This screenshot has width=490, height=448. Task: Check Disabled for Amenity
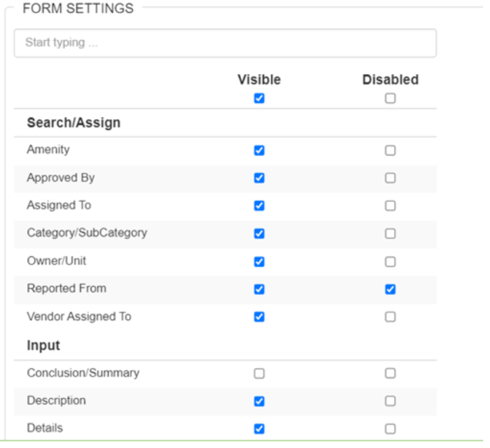(x=390, y=150)
